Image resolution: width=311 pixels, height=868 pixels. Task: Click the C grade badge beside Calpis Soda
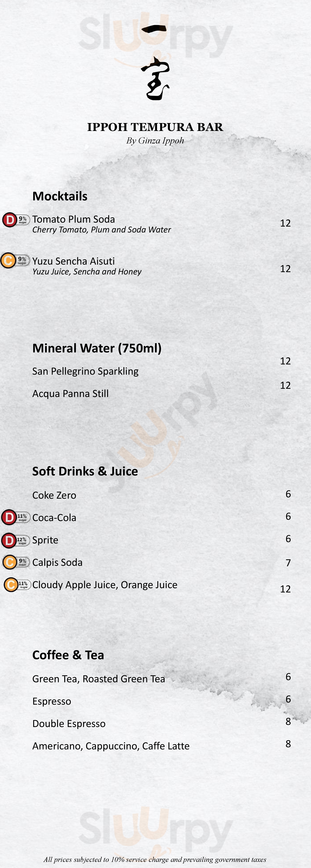pos(10,562)
